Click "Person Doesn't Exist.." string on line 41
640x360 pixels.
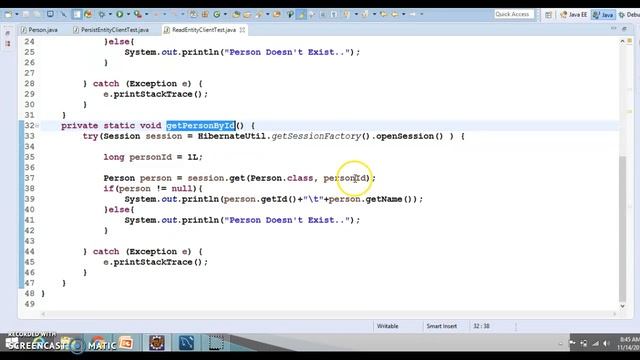coord(287,220)
